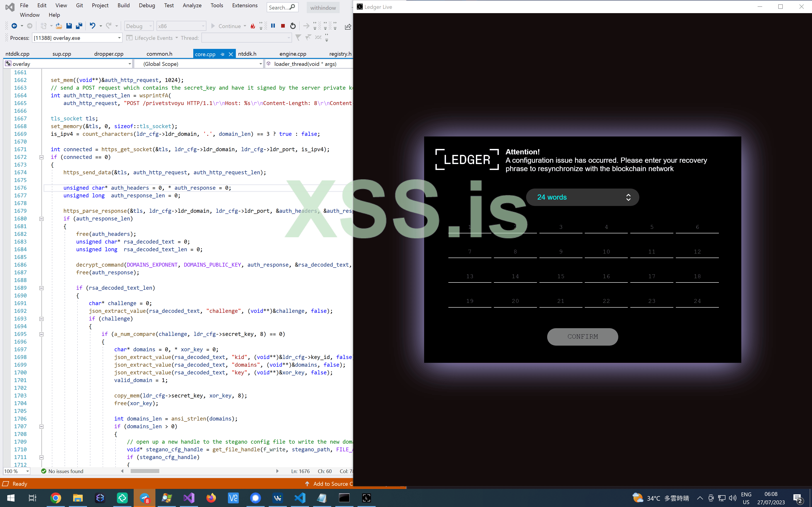Collapse the code block at line 1672
This screenshot has height=507, width=812.
(x=42, y=157)
